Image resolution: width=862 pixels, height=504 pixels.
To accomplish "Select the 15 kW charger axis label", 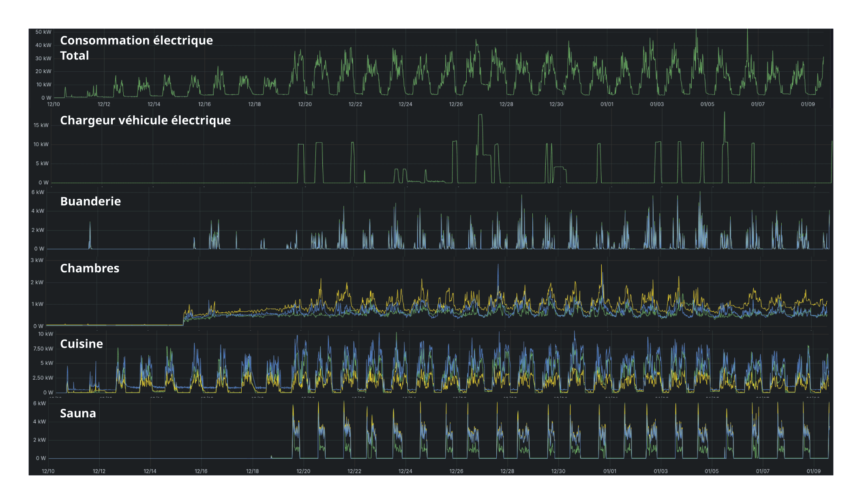I will coord(41,125).
